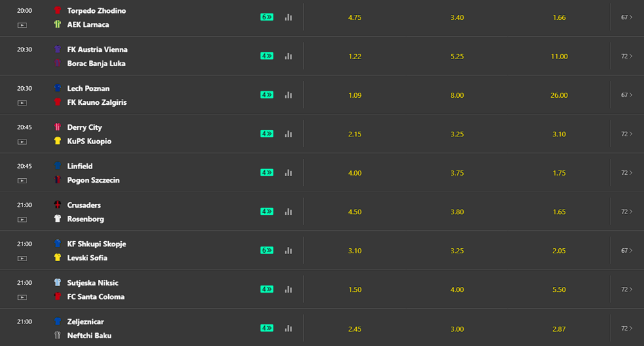644x346 pixels.
Task: Select away odds 26.00 for FK Kauno Zalgiris
Action: 559,95
